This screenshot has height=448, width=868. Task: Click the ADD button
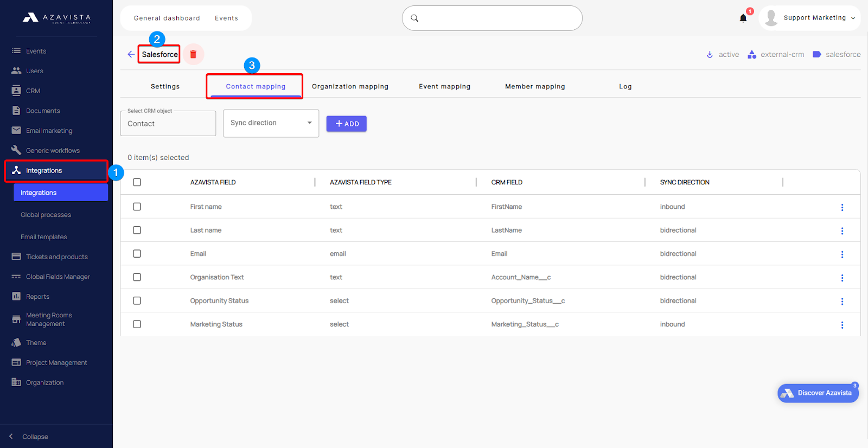(346, 124)
